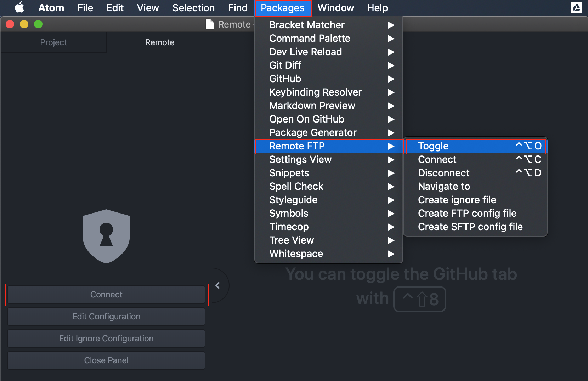Choose Toggle in Remote FTP submenu
Screen dimensions: 588x381
click(x=475, y=146)
